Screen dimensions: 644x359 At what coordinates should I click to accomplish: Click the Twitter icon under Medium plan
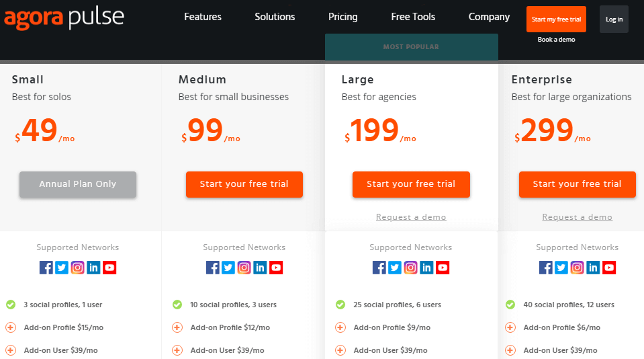coord(228,268)
